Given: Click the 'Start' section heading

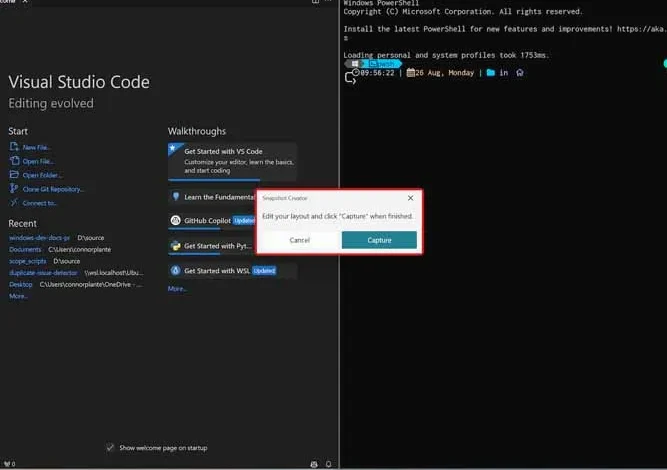Looking at the screenshot, I should coord(18,131).
